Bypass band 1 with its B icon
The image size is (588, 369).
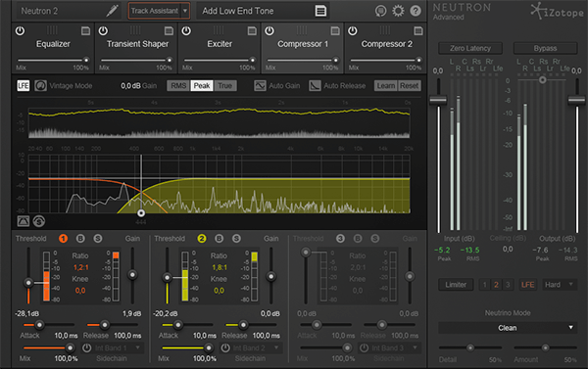[x=80, y=239]
